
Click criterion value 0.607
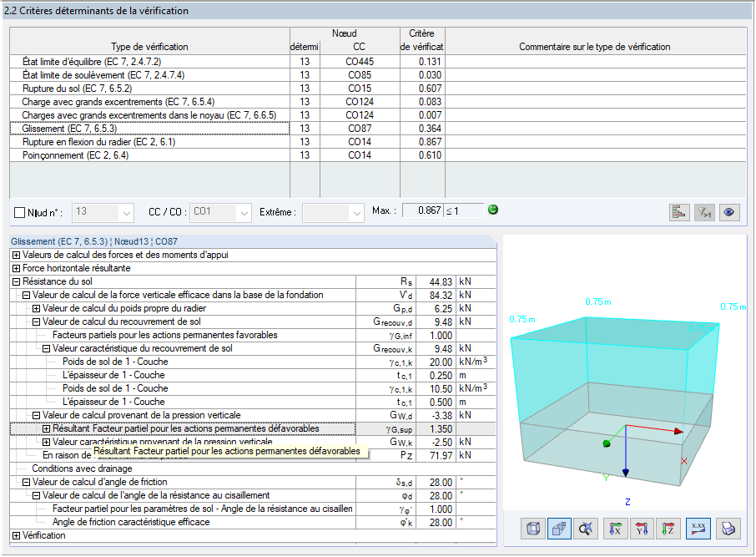coord(422,89)
